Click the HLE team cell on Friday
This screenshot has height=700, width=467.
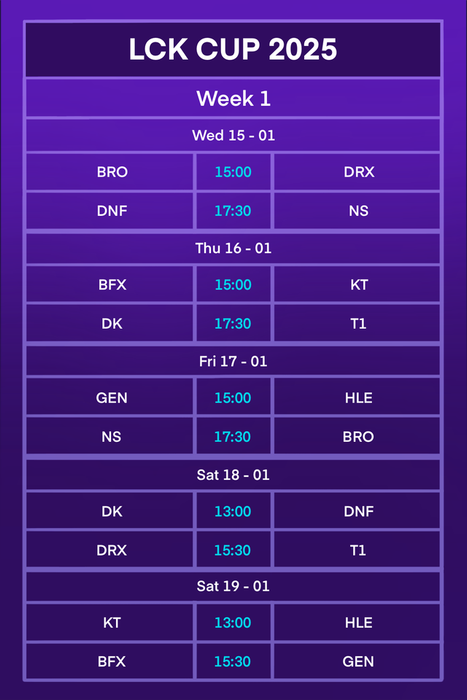357,397
